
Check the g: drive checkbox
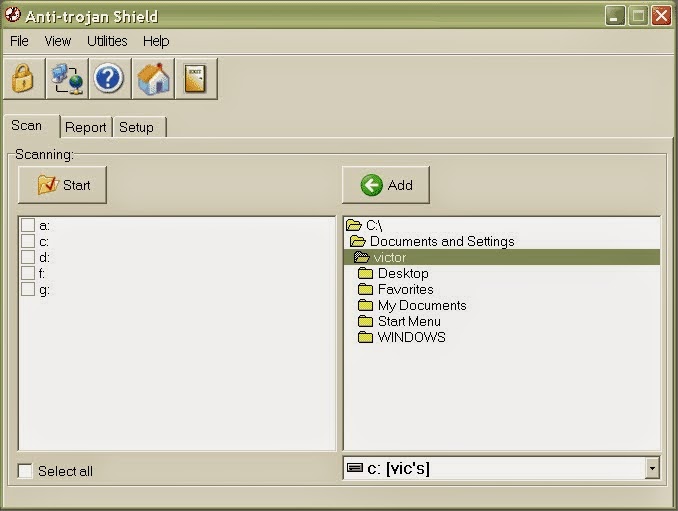(x=28, y=289)
